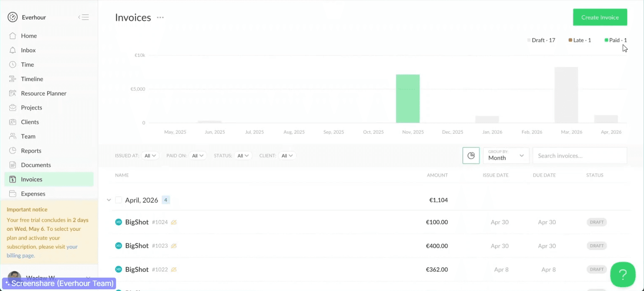644x291 pixels.
Task: Open the BigShot invoice #1024 name
Action: 137,222
